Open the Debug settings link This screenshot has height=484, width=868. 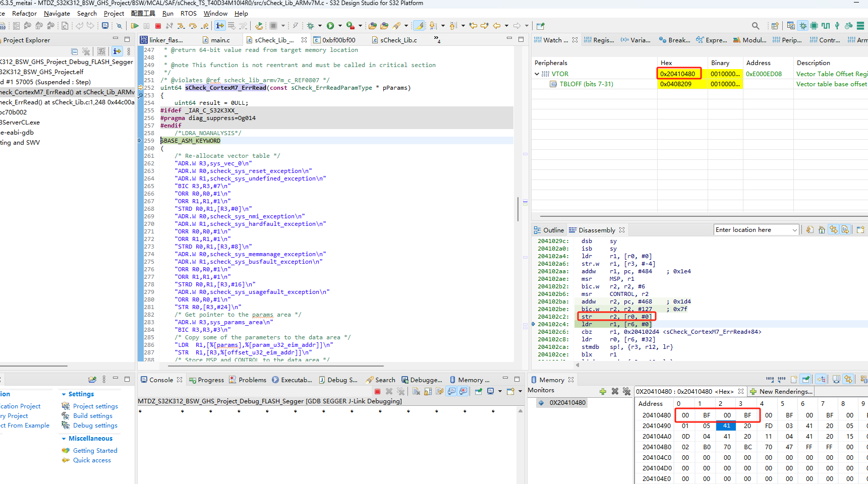pos(95,426)
